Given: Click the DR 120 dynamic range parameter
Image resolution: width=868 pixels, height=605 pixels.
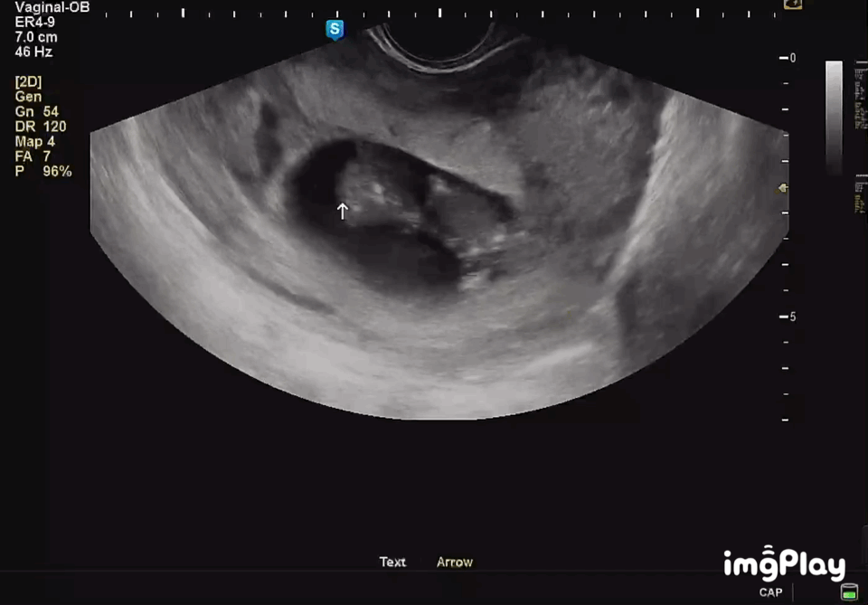Looking at the screenshot, I should click(41, 127).
